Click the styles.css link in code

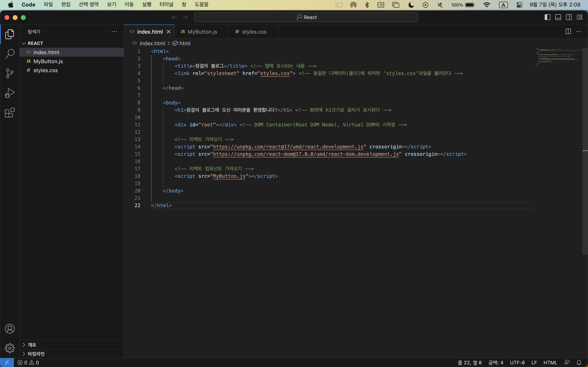pos(275,73)
